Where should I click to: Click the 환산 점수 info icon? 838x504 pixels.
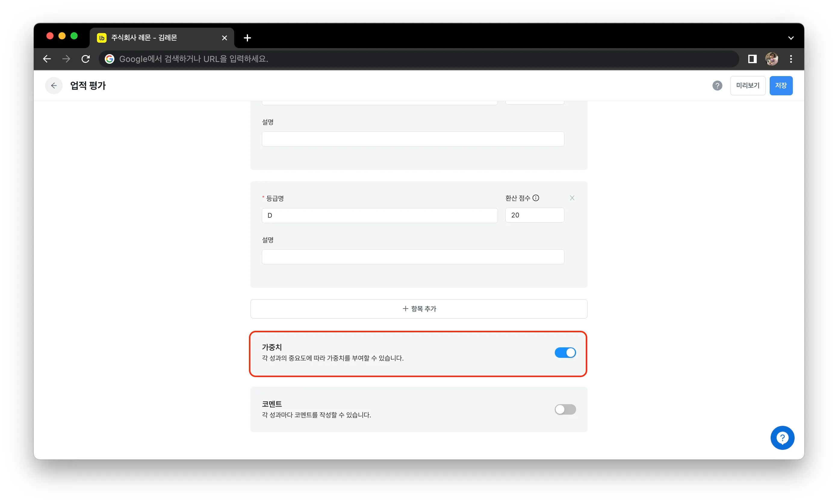point(535,198)
